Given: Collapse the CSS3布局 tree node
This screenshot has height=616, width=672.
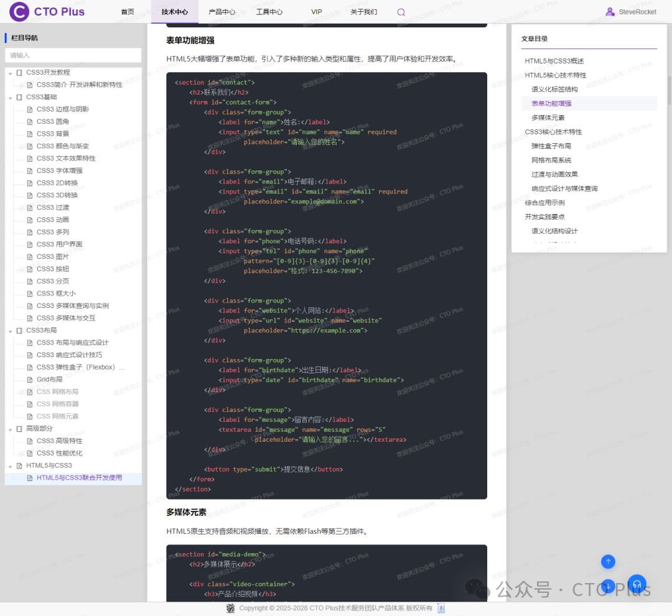Looking at the screenshot, I should [11, 331].
